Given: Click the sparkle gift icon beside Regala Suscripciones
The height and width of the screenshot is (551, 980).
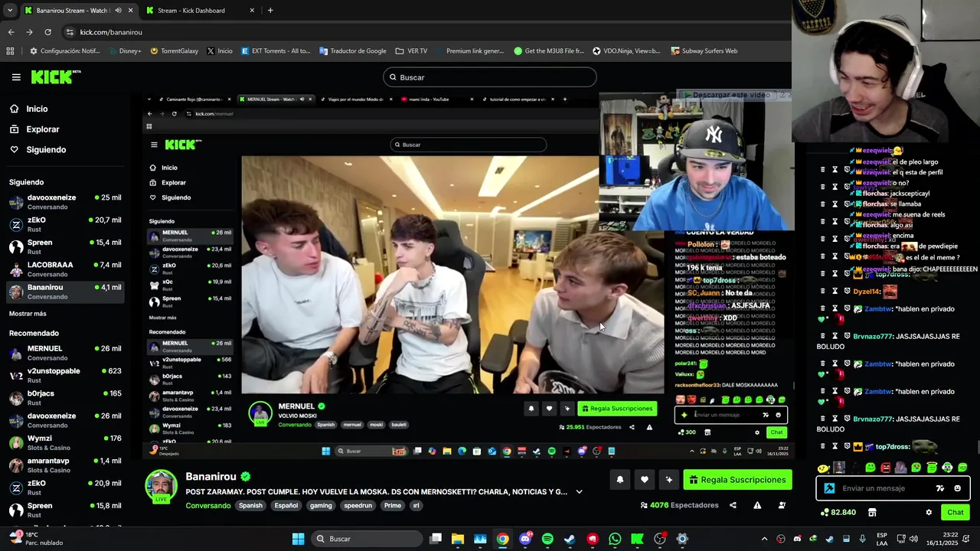Looking at the screenshot, I should pyautogui.click(x=669, y=480).
